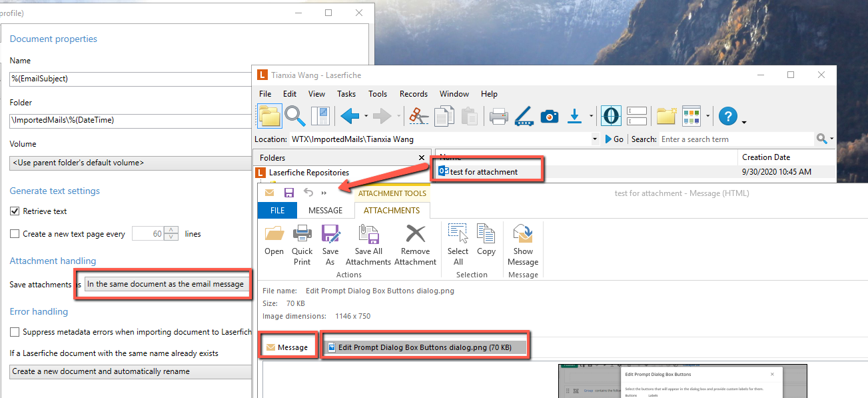Create a new folder with the starred folder icon

point(667,115)
